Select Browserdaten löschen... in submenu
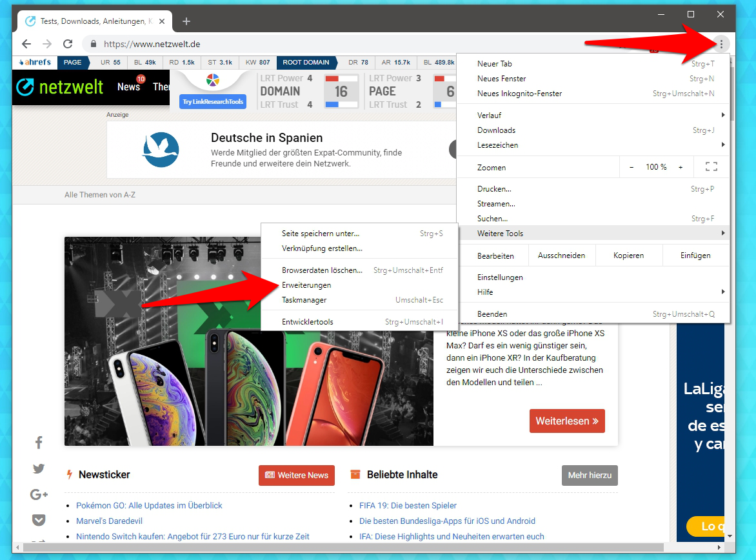This screenshot has width=756, height=560. [x=359, y=270]
